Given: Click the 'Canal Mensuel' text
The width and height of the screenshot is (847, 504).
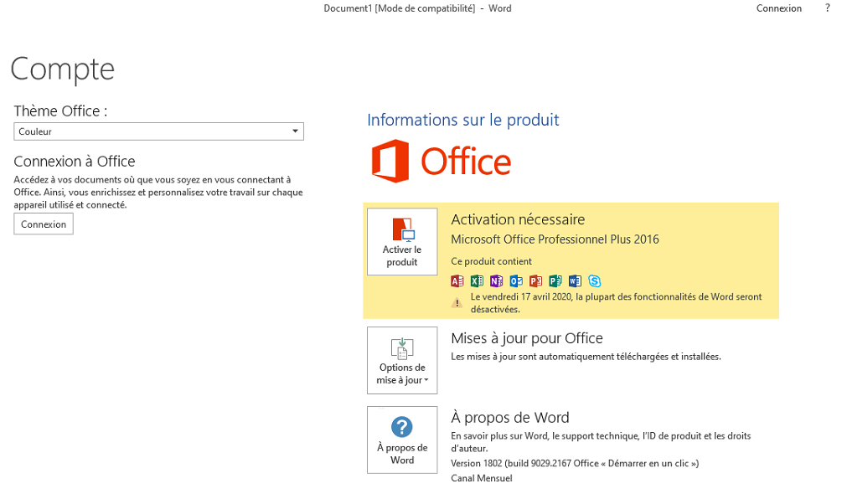Looking at the screenshot, I should 481,478.
